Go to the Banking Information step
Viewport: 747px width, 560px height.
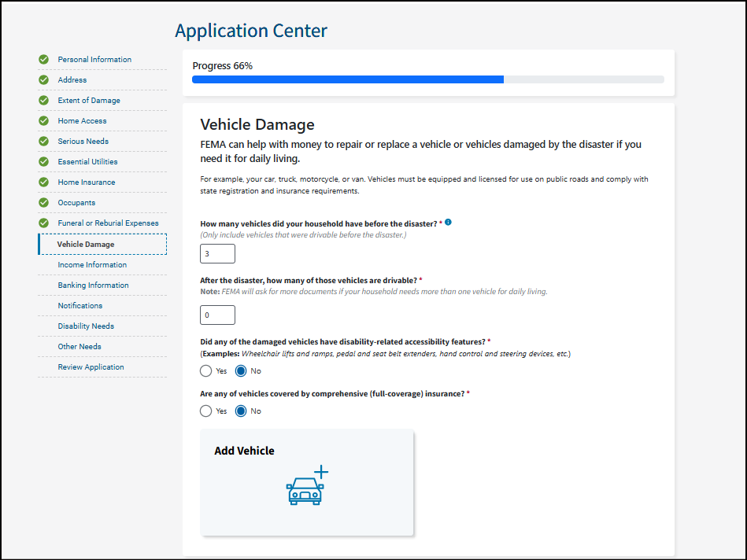(93, 286)
